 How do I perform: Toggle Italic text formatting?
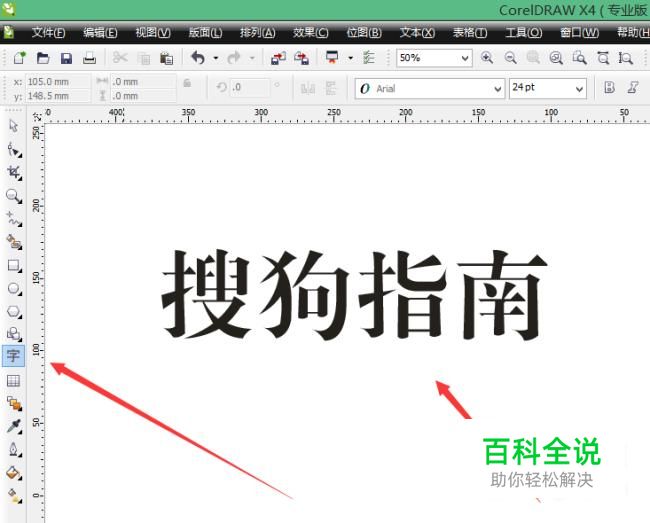(x=633, y=87)
